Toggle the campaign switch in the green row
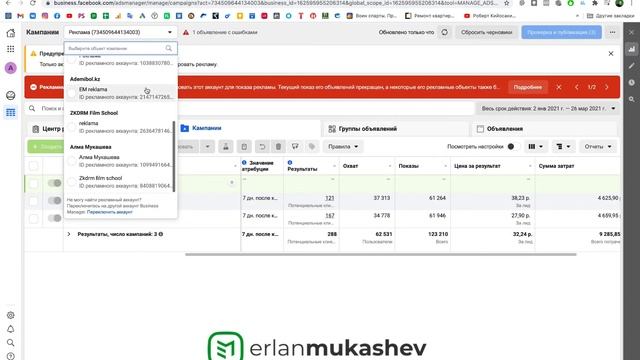The image size is (640, 360). [54, 183]
